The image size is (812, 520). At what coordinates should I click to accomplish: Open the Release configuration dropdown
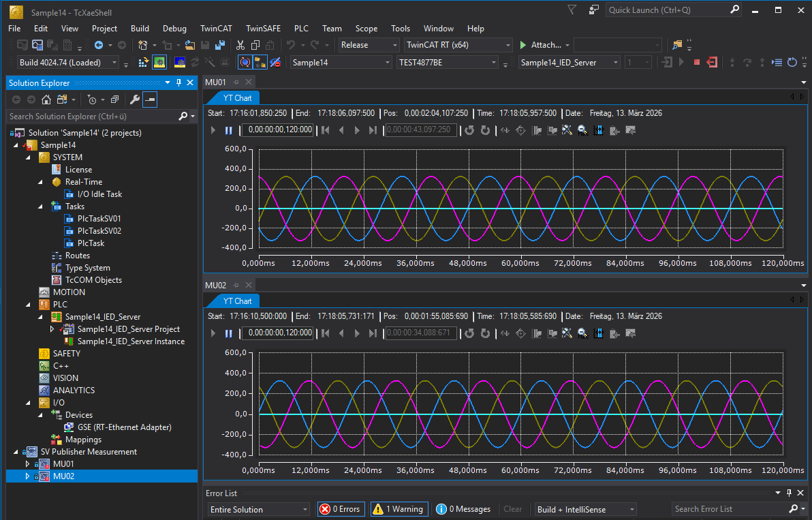(369, 45)
